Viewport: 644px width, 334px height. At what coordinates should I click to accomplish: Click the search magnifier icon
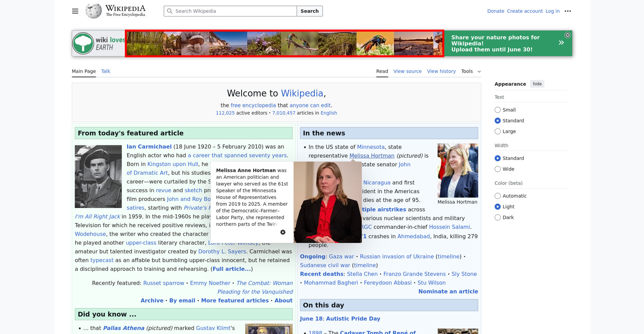(170, 11)
